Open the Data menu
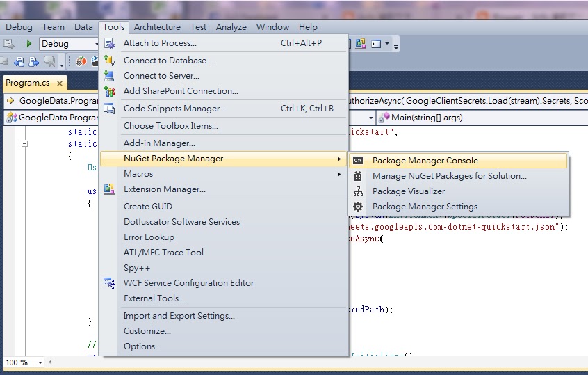Image resolution: width=588 pixels, height=375 pixels. 83,27
